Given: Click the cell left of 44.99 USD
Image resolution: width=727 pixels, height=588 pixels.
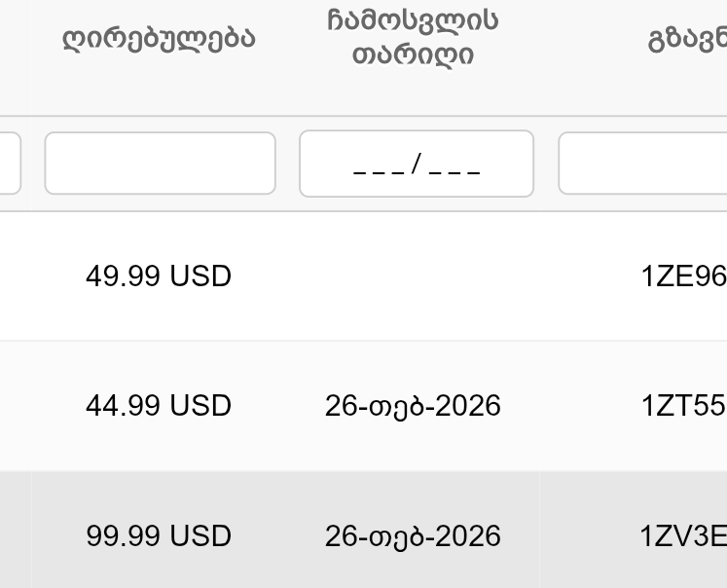Looking at the screenshot, I should 15,405.
